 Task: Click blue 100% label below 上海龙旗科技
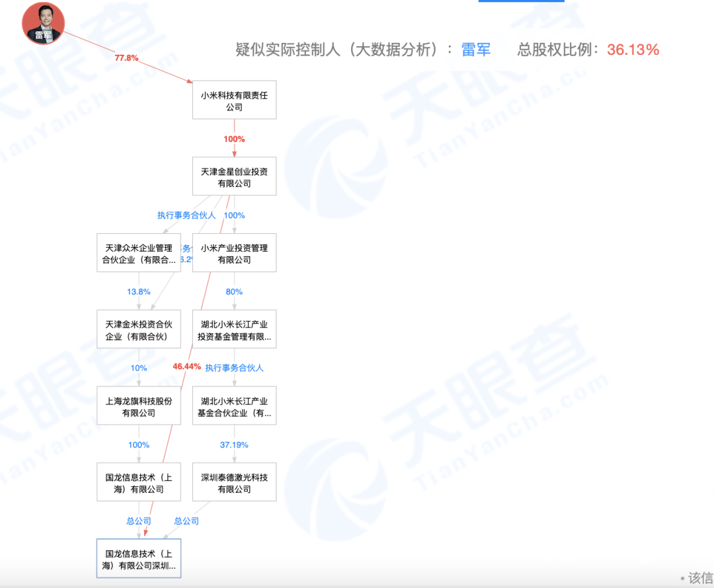coord(138,445)
